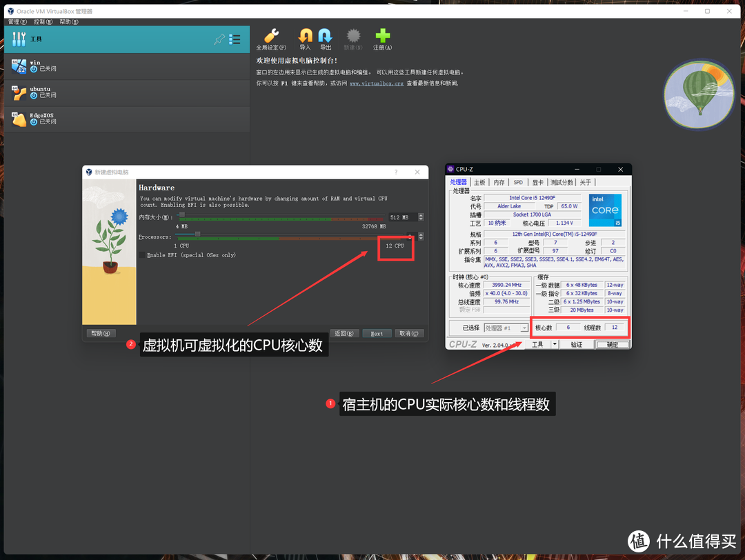Expand the 工具 dropdown arrow in CPU-Z

[554, 345]
